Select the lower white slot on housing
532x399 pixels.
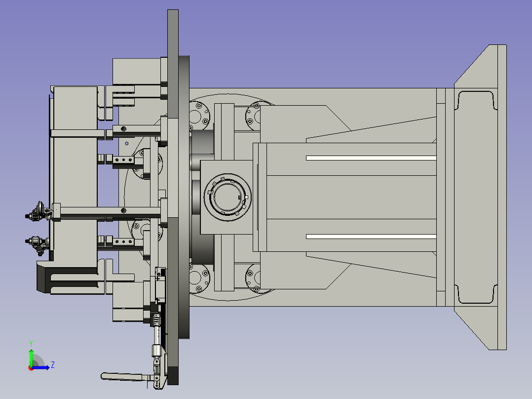(x=371, y=237)
